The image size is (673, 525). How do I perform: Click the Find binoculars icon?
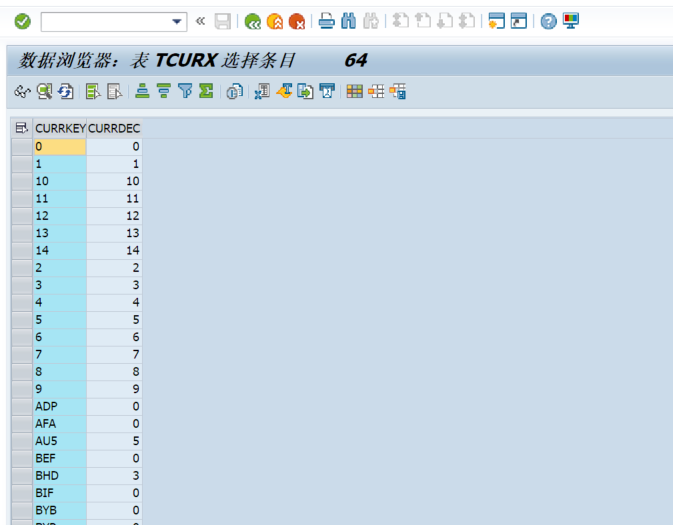349,21
